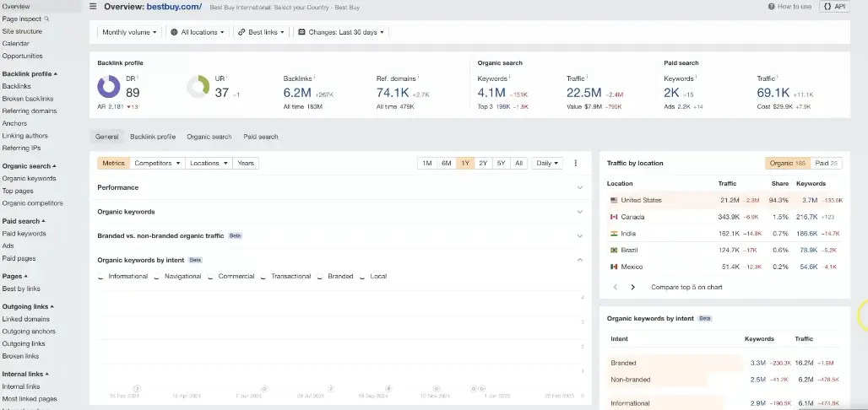Click the Page inspect search icon
The image size is (868, 410).
point(46,19)
